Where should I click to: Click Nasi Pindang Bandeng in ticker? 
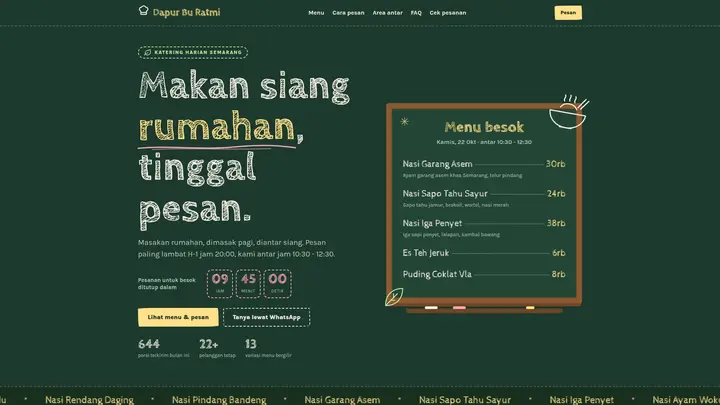point(219,400)
